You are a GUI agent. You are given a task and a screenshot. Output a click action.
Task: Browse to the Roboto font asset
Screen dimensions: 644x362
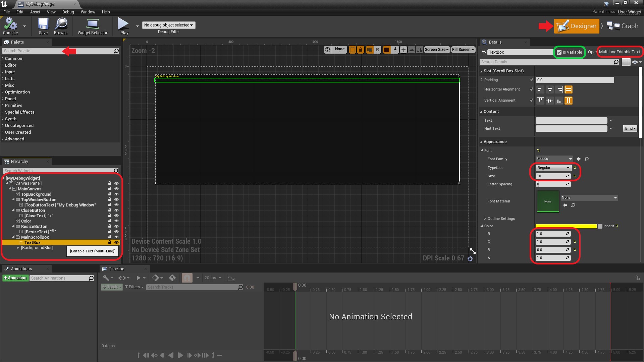click(x=587, y=159)
